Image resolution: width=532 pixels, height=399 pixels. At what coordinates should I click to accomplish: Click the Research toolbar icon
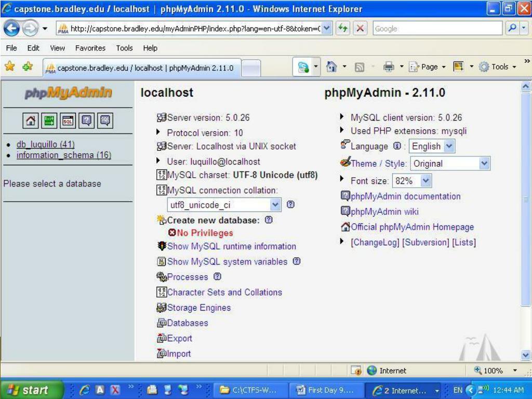pos(458,66)
